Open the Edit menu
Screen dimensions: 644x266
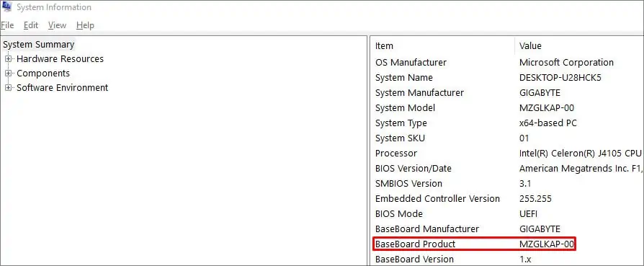coord(31,25)
